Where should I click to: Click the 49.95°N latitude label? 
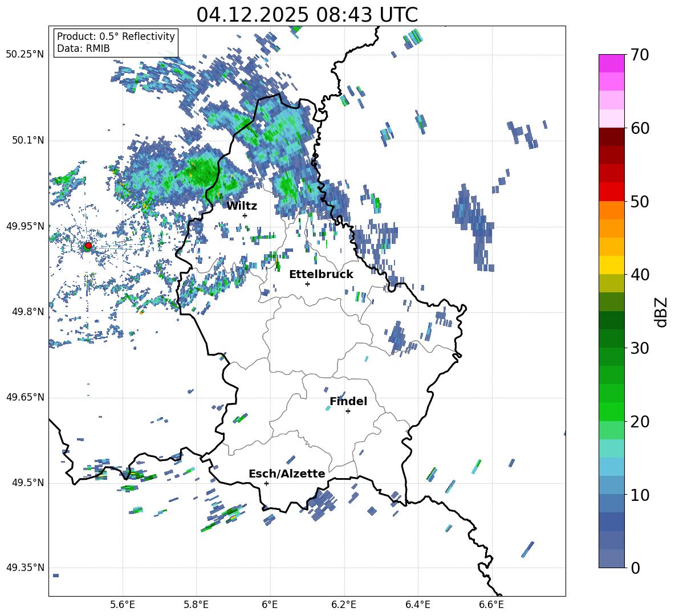click(x=25, y=226)
